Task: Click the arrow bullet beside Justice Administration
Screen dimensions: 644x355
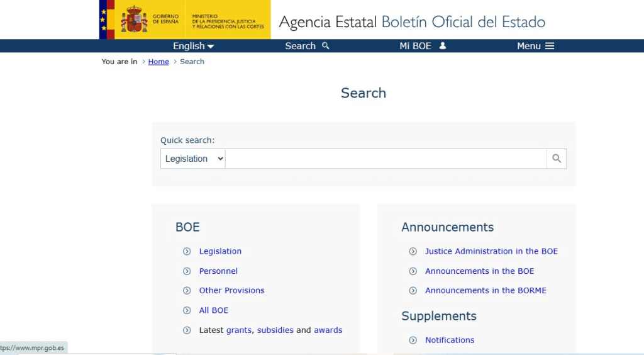Action: [413, 252]
